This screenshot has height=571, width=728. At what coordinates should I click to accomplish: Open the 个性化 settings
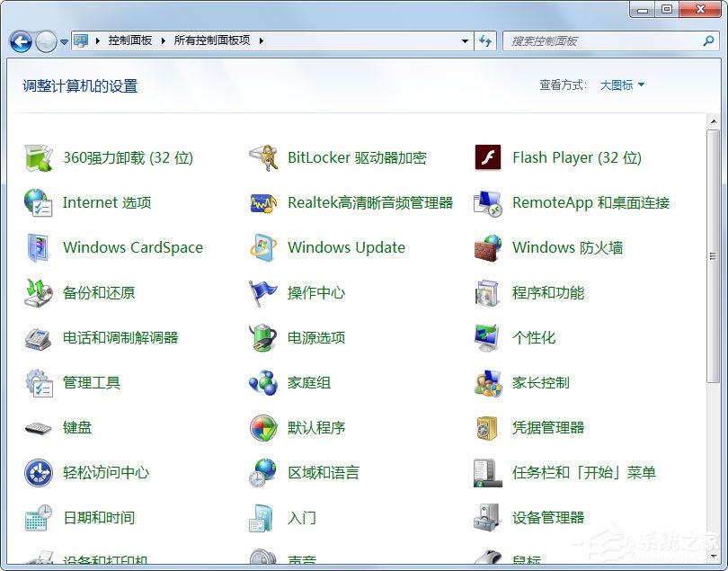coord(531,337)
